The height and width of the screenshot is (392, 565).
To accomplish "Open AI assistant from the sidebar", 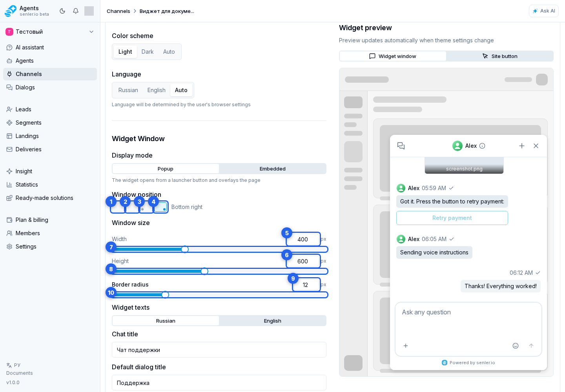I will click(50, 47).
